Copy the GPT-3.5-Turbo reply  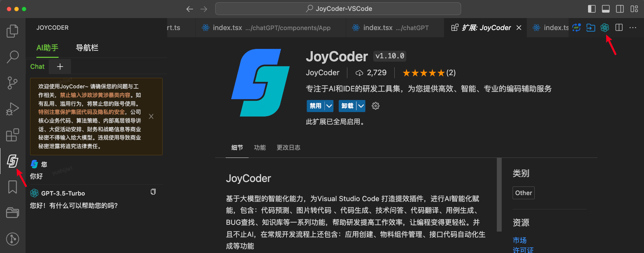(153, 192)
